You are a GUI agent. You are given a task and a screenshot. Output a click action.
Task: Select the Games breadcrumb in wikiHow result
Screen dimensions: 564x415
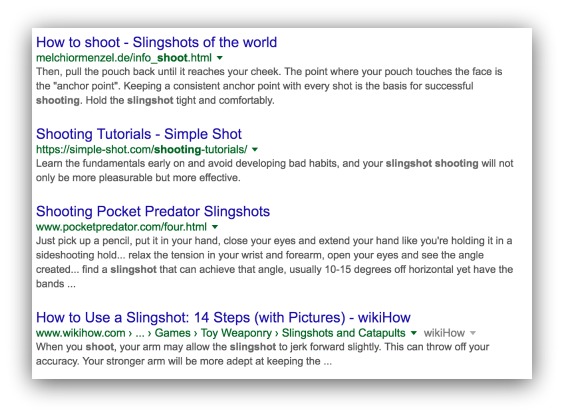click(173, 333)
